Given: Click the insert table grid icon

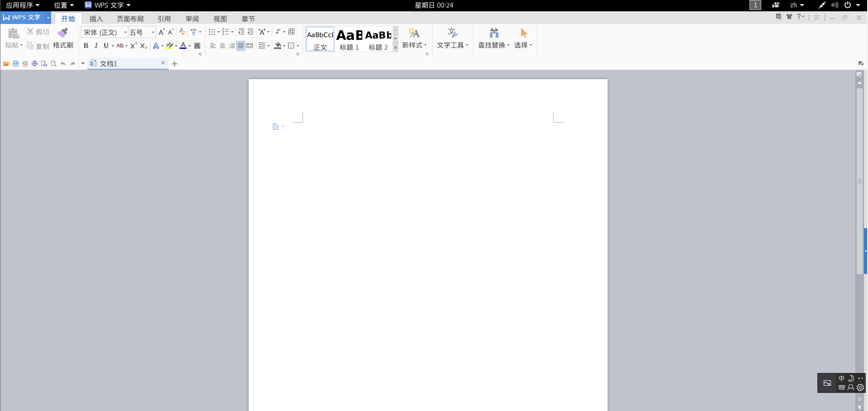Looking at the screenshot, I should click(292, 32).
